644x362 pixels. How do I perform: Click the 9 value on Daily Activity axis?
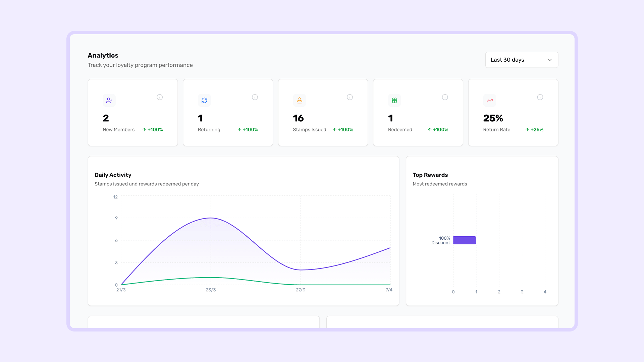[116, 218]
